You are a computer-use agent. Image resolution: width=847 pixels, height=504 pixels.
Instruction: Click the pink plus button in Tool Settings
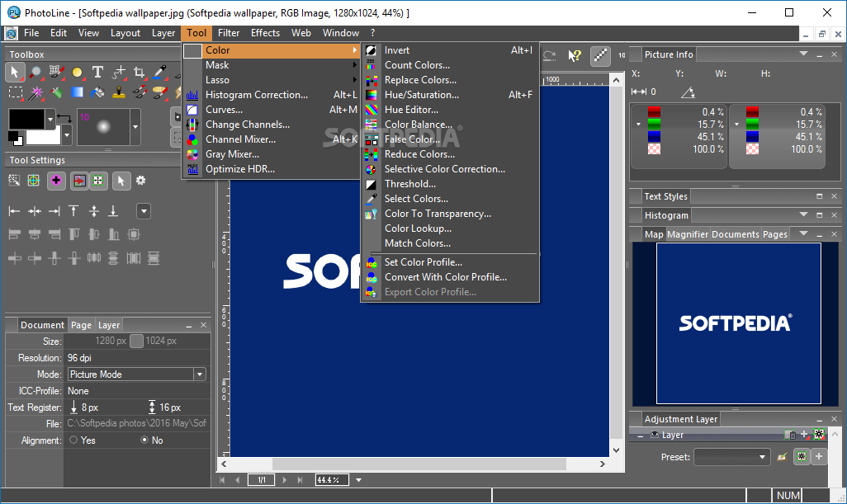pos(55,181)
